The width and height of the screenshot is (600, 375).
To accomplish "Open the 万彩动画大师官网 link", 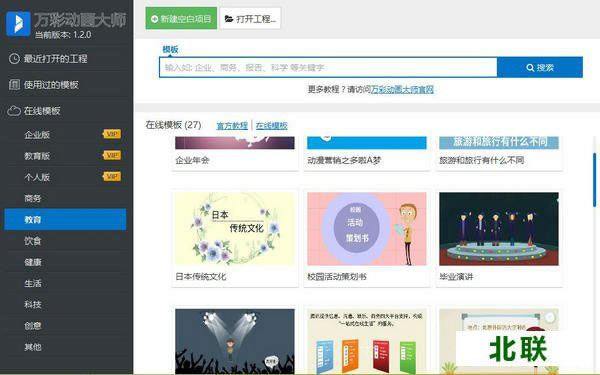I will pyautogui.click(x=402, y=90).
